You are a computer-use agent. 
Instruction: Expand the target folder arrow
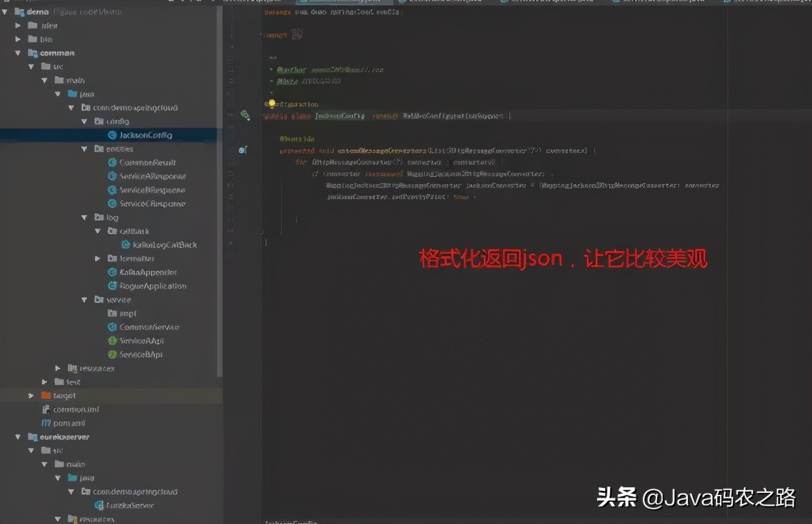tap(31, 396)
